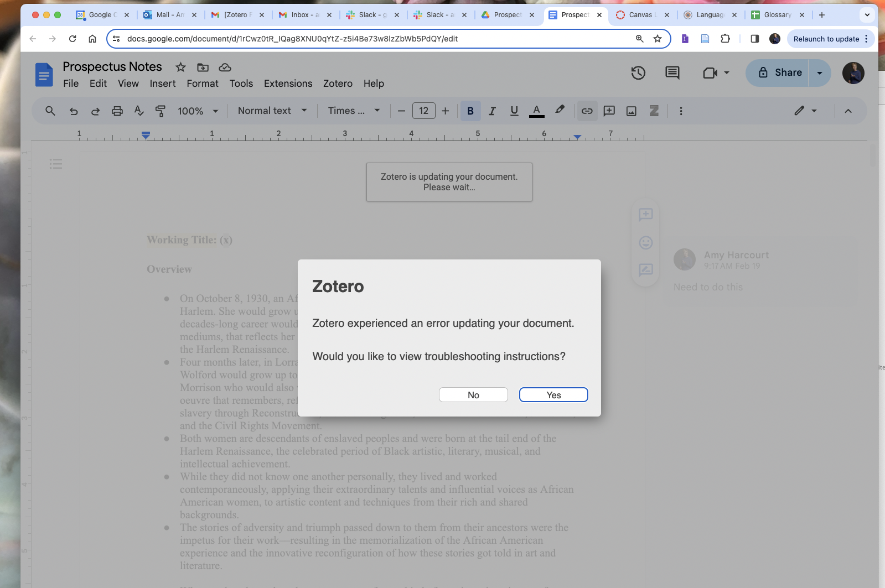Click the undo arrow icon
The width and height of the screenshot is (885, 588).
coord(73,111)
